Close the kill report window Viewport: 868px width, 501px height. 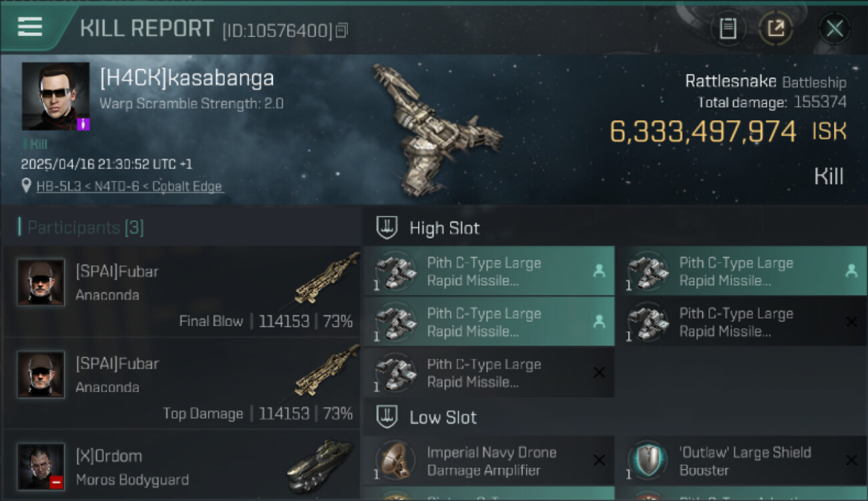[834, 29]
